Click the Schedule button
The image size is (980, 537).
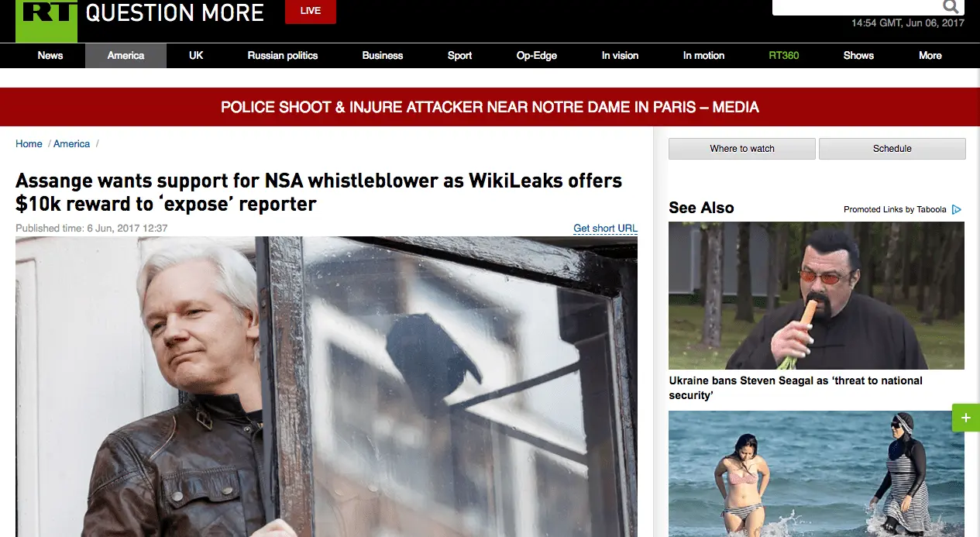892,149
